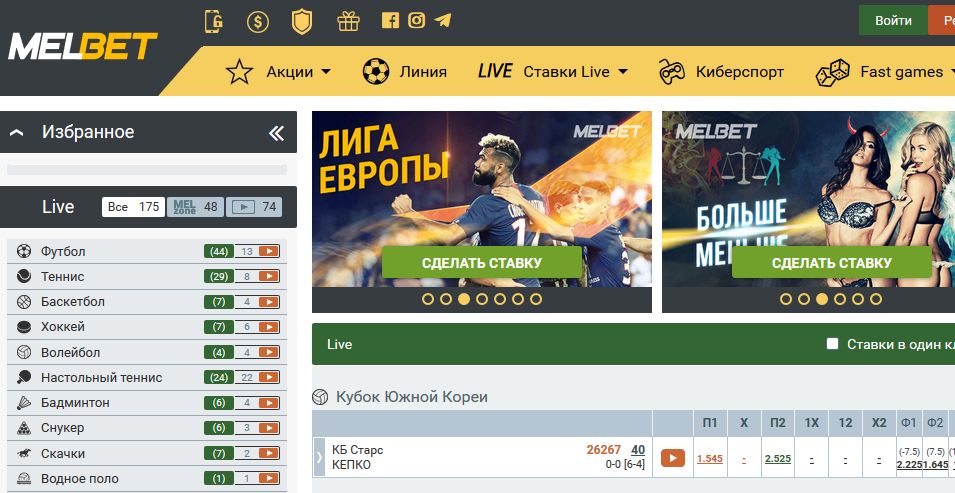The height and width of the screenshot is (493, 955).
Task: Select first carousel dot on Лига Европы banner
Action: [x=428, y=299]
